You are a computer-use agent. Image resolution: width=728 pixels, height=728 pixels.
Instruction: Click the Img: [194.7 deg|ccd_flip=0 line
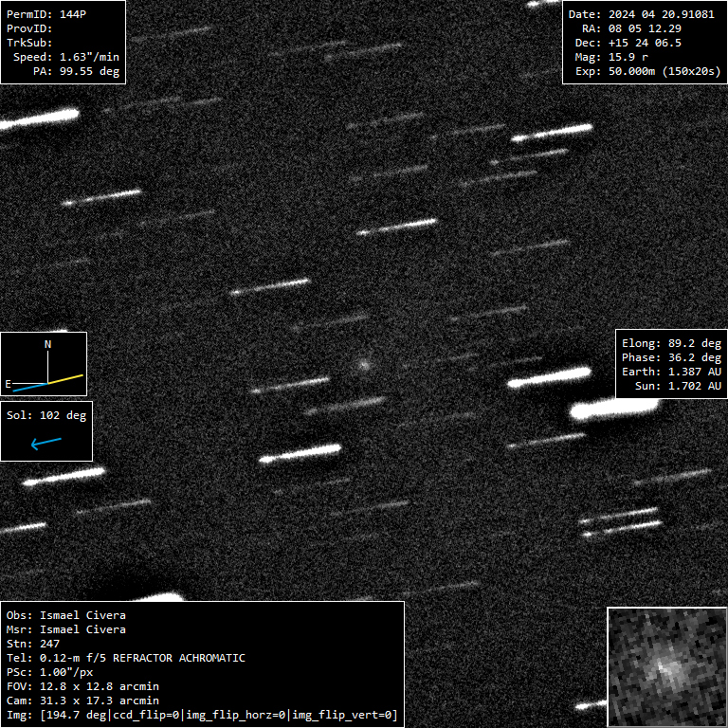202,716
